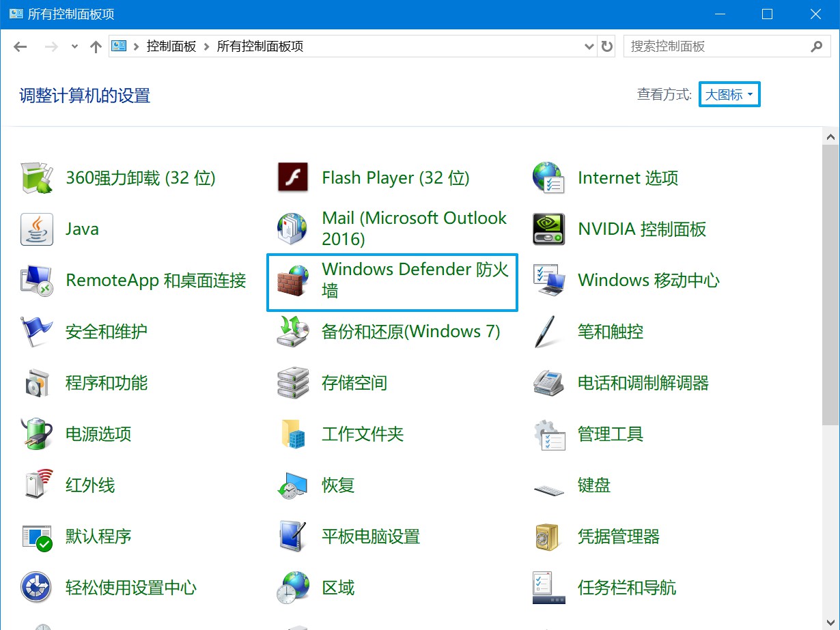Viewport: 840px width, 630px height.
Task: Open the 工作文件夹 icon
Action: coord(293,434)
